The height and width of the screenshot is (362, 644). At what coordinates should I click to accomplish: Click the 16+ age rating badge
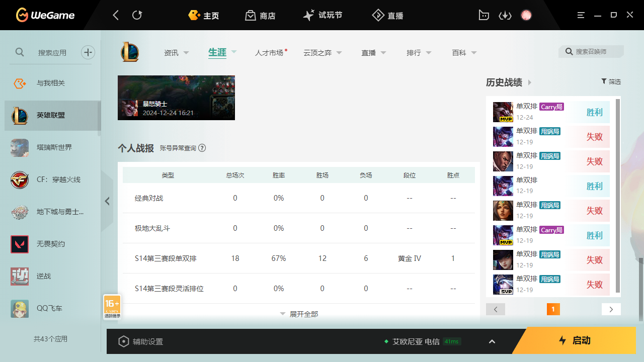112,307
